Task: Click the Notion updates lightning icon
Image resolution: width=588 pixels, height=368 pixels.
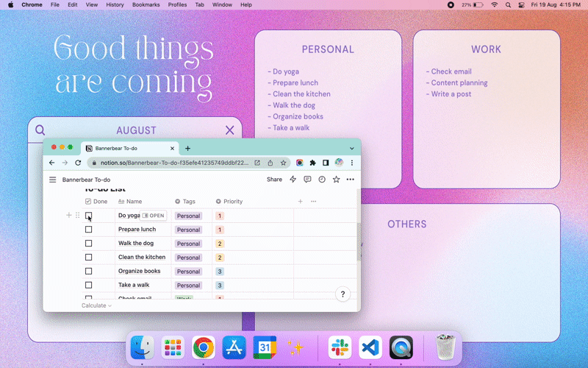Action: (x=293, y=179)
